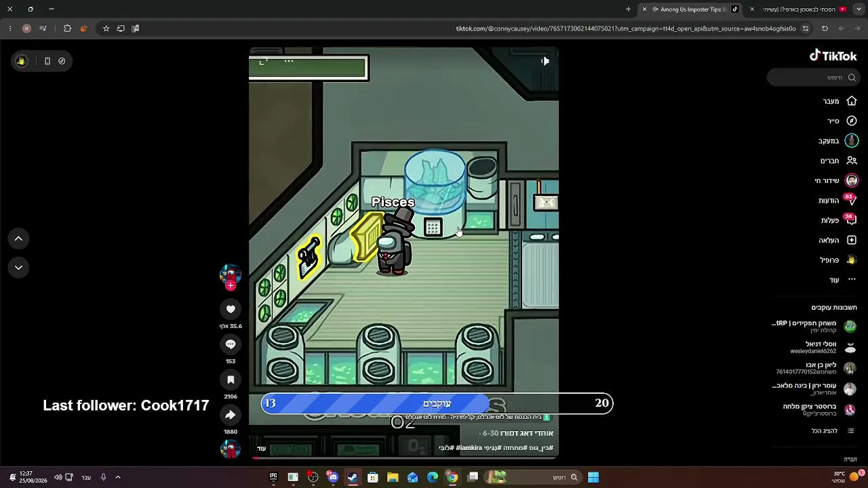Image resolution: width=868 pixels, height=488 pixels.
Task: Open a new browser tab
Action: click(628, 9)
